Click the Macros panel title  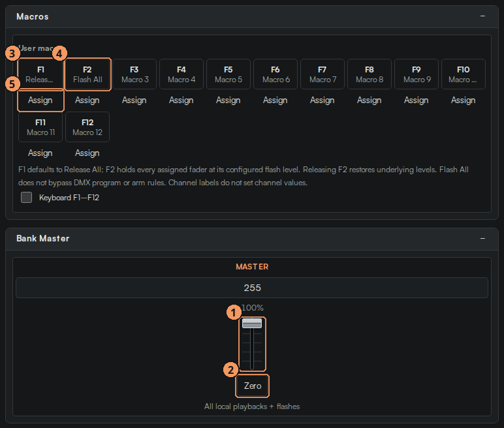tap(33, 16)
